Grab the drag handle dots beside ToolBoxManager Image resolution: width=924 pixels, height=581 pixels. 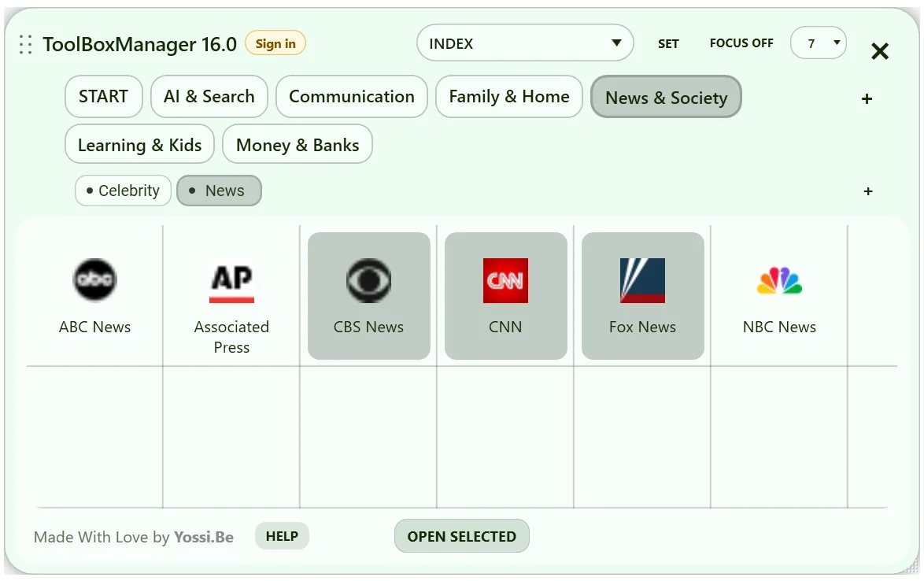pos(25,44)
